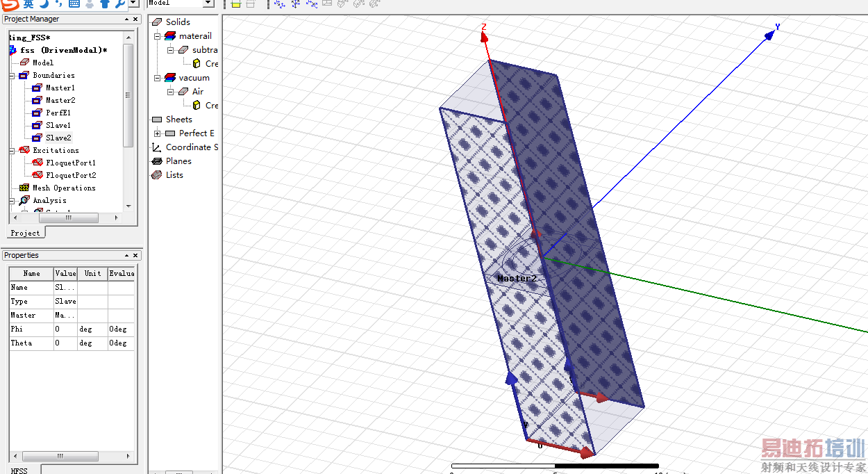
Task: Select the Slave1 boundary
Action: click(x=58, y=125)
